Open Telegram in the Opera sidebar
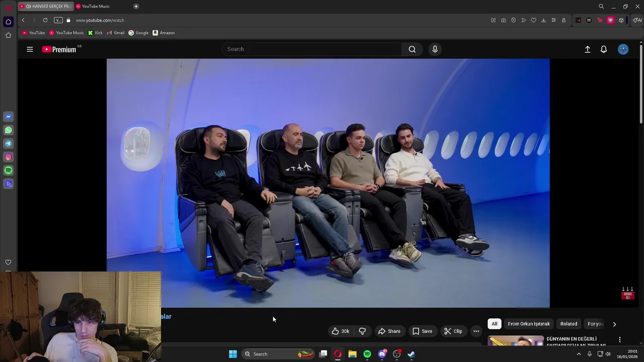Image resolution: width=644 pixels, height=362 pixels. [8, 144]
